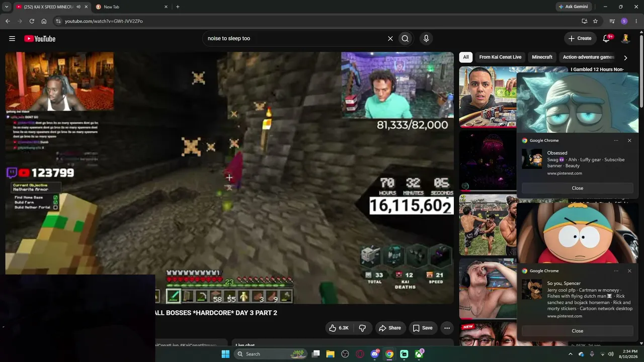Mute the tab via the audio speaker icon
Viewport: 644px width, 362px height.
pyautogui.click(x=78, y=7)
